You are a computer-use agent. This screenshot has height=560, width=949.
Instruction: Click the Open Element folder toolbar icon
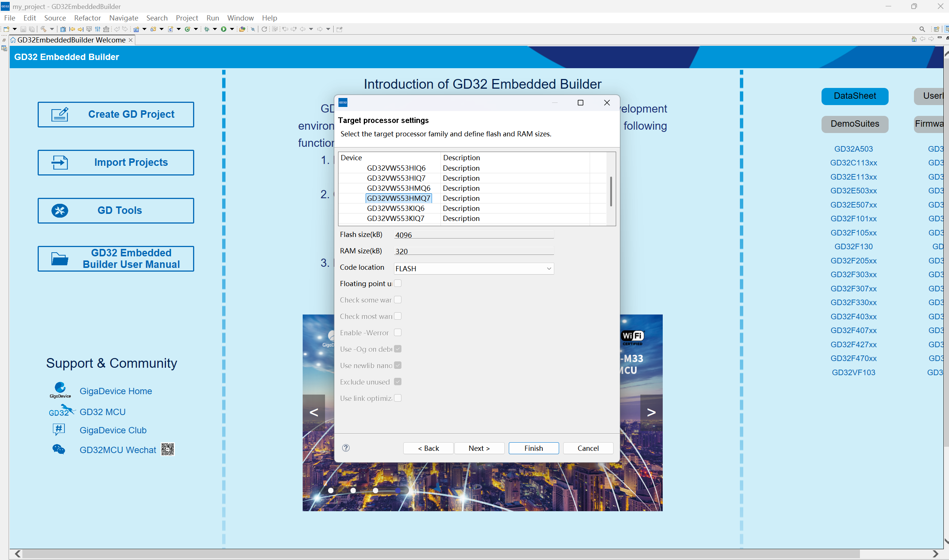click(242, 29)
